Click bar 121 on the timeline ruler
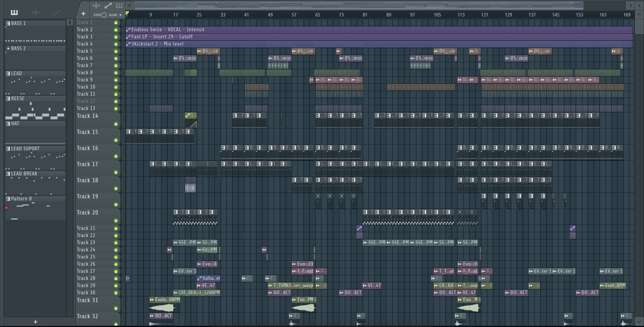Viewport: 644px width, 327px height. click(485, 15)
